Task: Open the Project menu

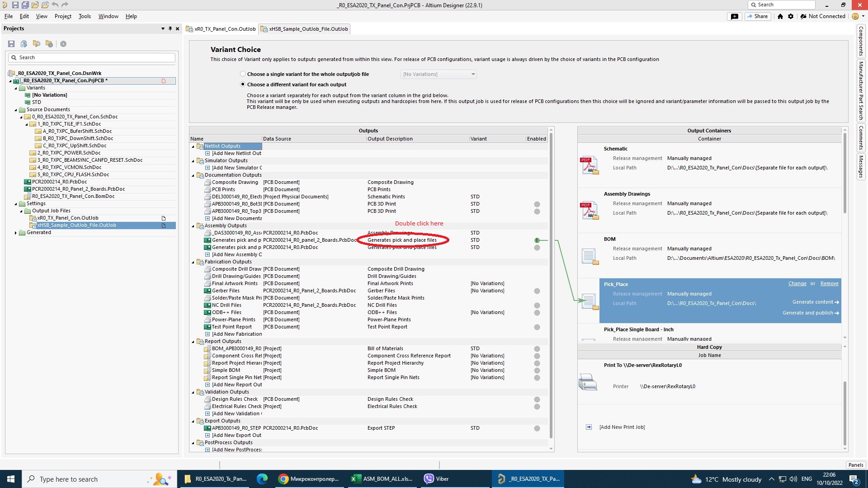Action: [63, 16]
